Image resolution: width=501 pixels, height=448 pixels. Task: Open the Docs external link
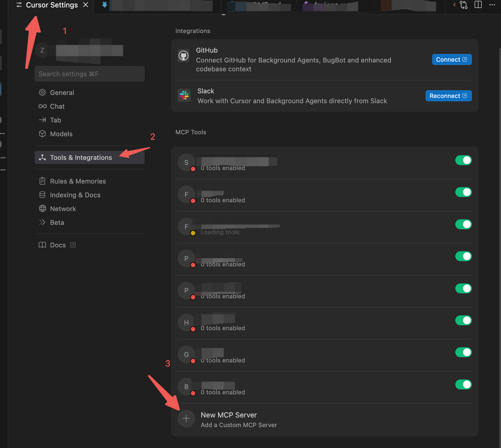click(57, 245)
